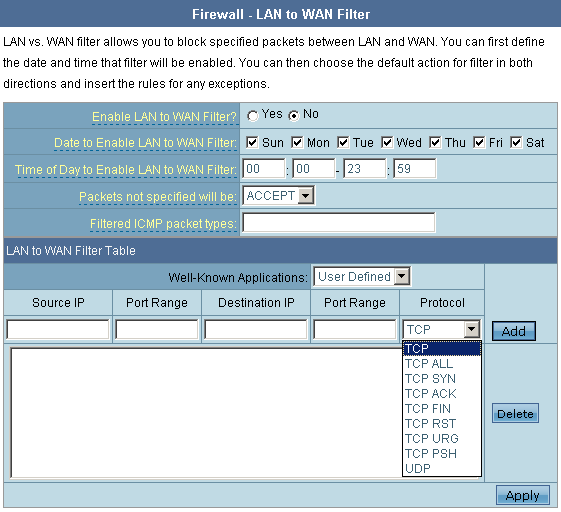
Task: Click the Destination IP input field
Action: (x=256, y=329)
